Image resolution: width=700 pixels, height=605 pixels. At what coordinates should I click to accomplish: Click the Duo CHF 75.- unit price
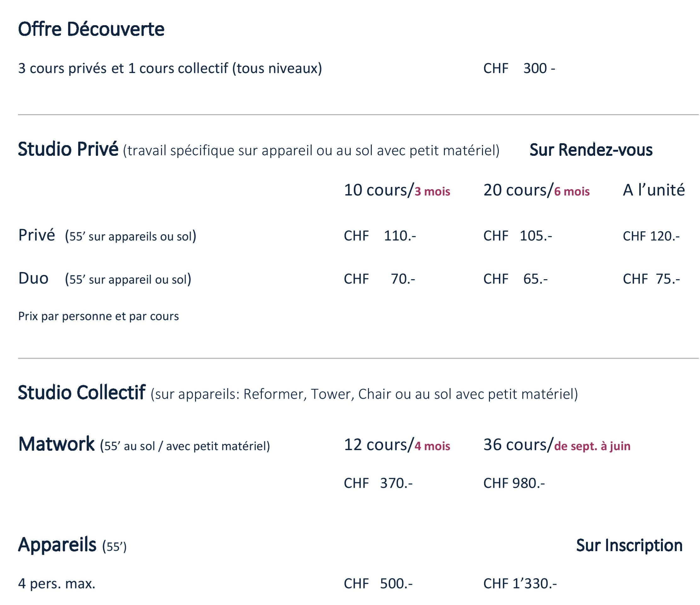[651, 279]
